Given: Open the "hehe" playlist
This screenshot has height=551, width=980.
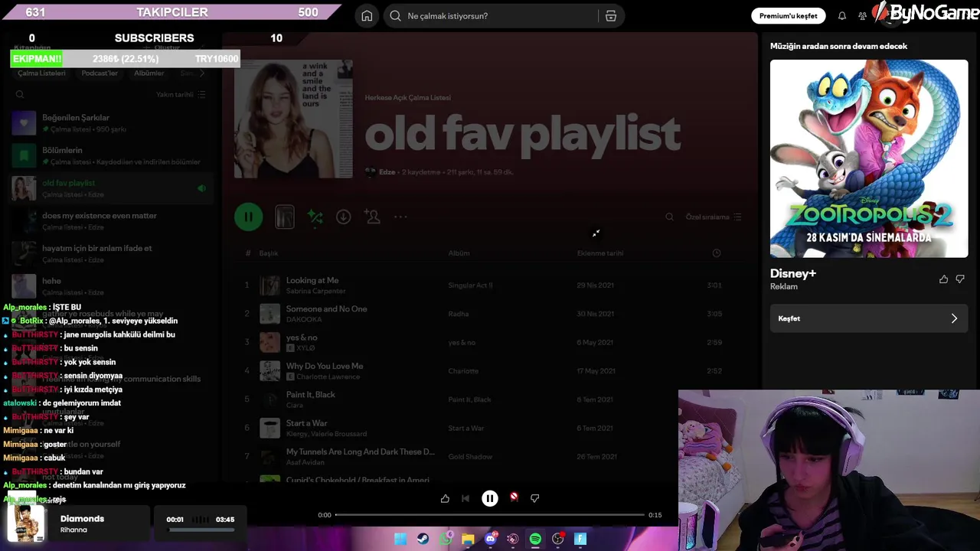Looking at the screenshot, I should coord(110,286).
